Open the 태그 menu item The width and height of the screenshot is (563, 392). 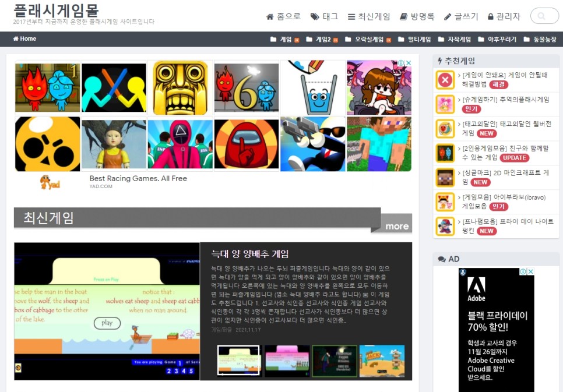pyautogui.click(x=325, y=16)
